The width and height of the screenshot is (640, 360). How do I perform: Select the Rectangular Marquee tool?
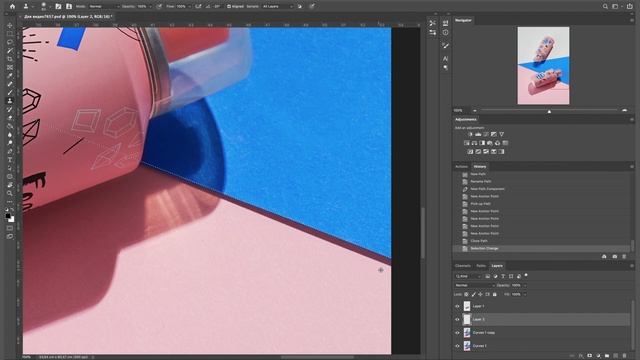(10, 34)
